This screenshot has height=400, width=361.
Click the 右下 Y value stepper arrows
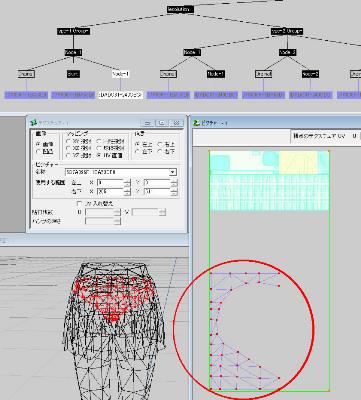174,192
